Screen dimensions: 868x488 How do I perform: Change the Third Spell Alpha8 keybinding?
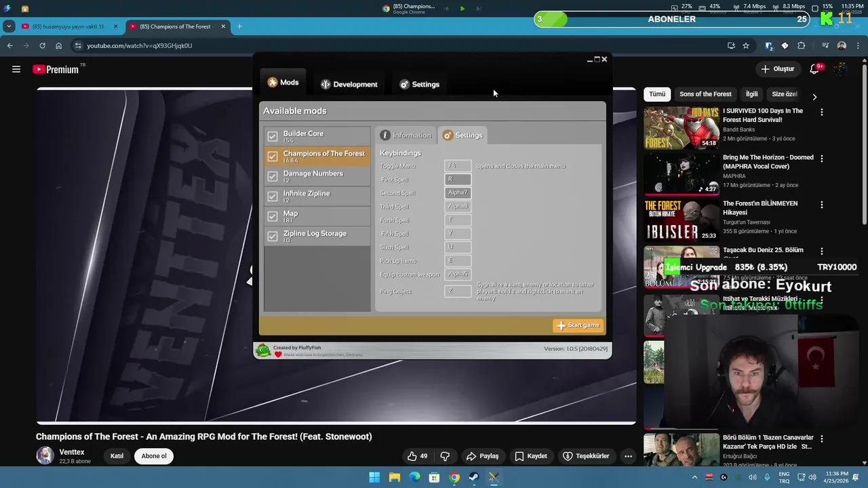tap(458, 206)
